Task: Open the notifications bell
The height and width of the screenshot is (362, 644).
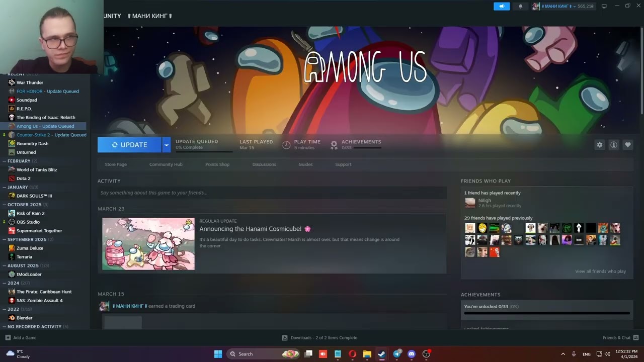Action: click(520, 6)
